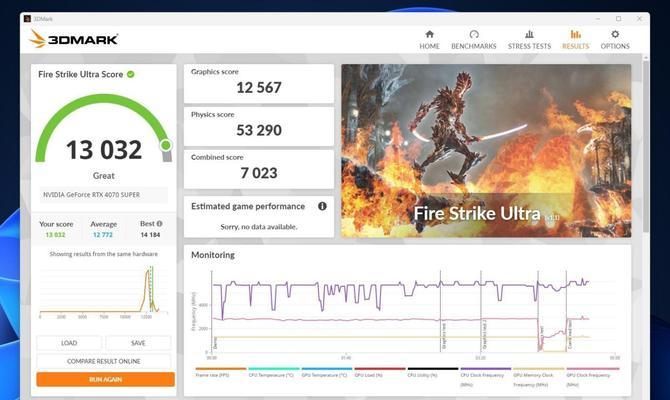Click the Physics score value 53 290
The width and height of the screenshot is (670, 400).
coord(259,130)
